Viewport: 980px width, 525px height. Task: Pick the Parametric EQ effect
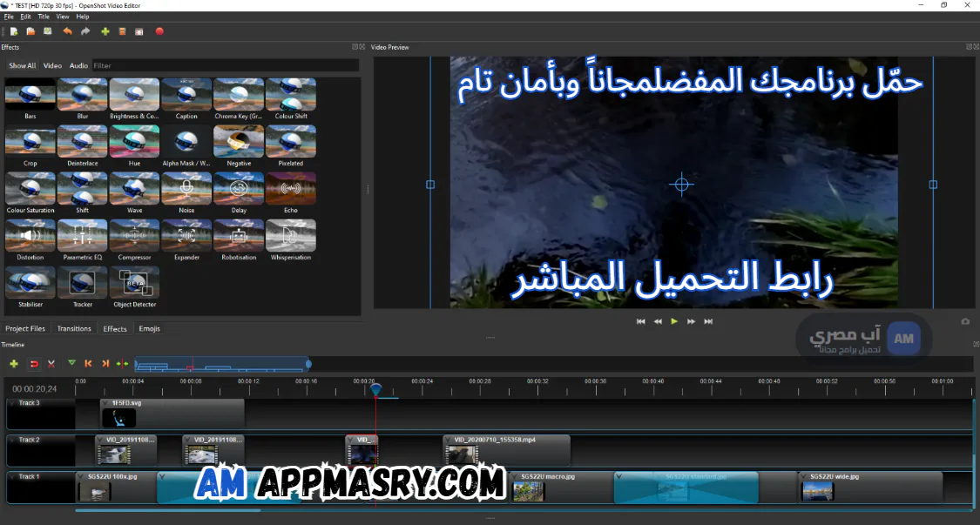point(83,240)
